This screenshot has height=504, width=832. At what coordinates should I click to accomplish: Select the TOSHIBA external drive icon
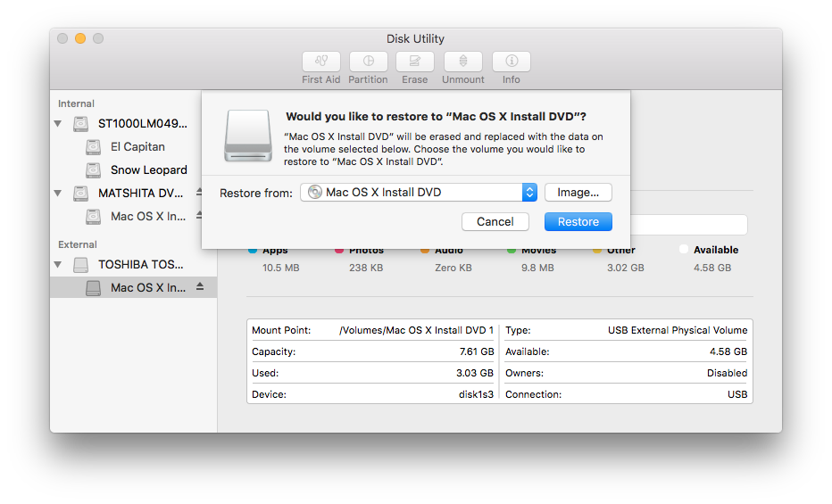click(80, 264)
